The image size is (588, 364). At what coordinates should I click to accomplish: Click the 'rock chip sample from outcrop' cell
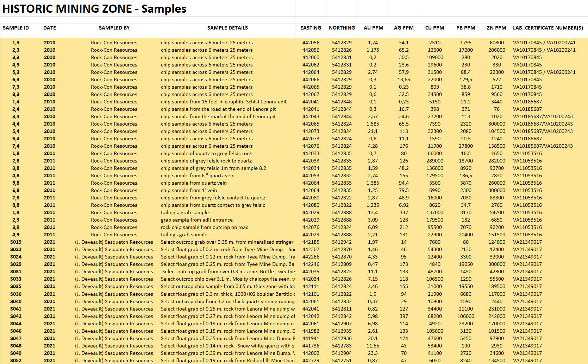pyautogui.click(x=205, y=227)
